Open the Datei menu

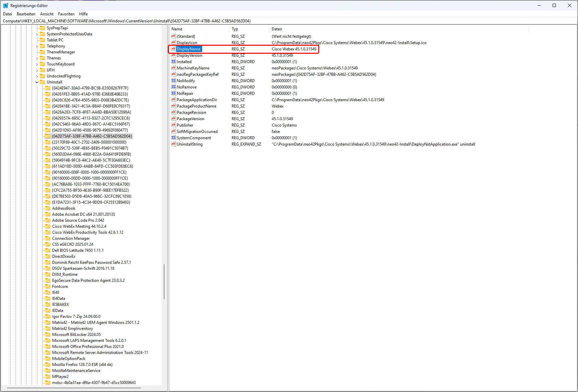click(7, 14)
